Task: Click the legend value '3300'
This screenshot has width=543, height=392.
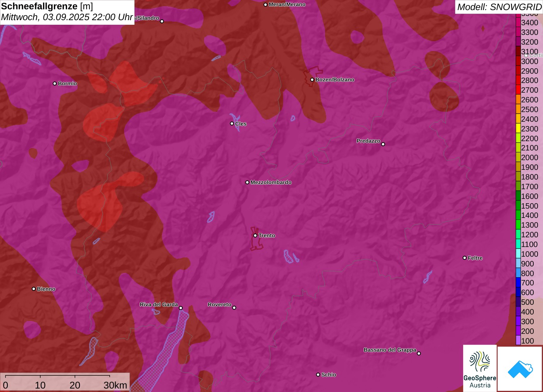Action: (529, 32)
